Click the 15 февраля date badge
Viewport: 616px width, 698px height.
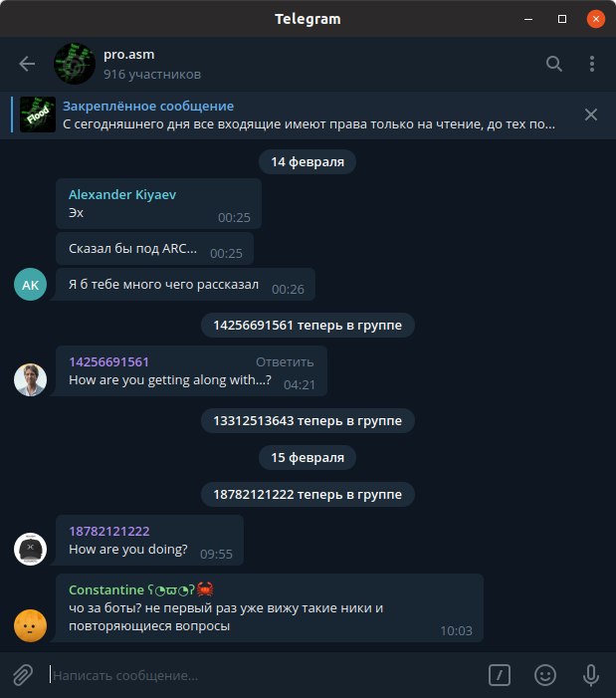click(x=308, y=458)
